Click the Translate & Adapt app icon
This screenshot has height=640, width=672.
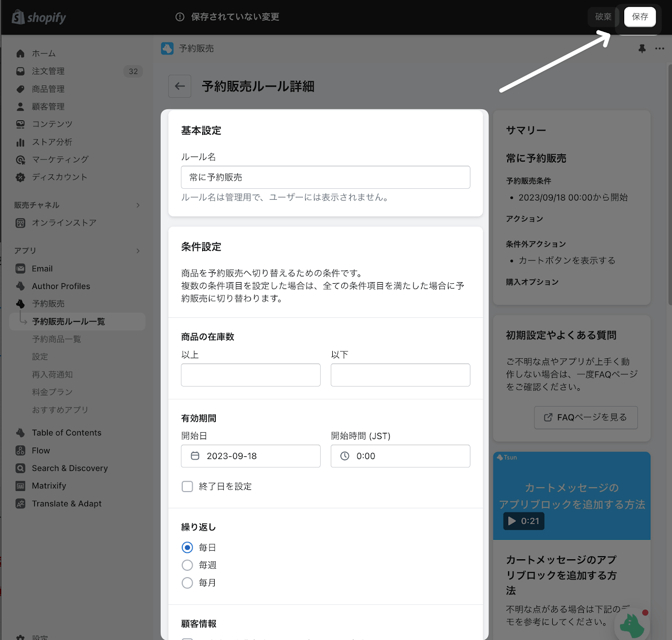20,504
